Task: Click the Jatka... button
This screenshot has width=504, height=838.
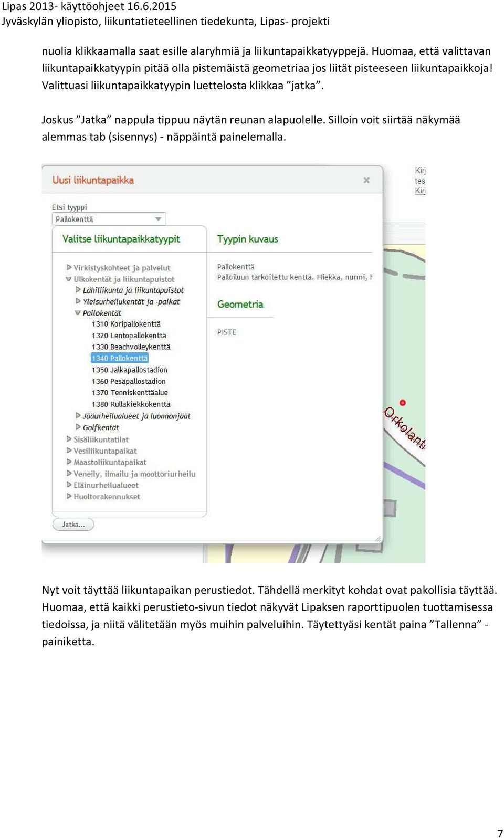Action: [x=73, y=524]
